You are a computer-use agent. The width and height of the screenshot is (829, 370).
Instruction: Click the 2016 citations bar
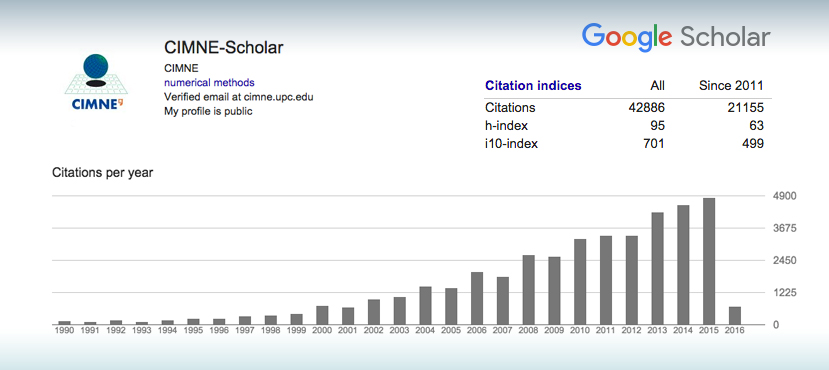click(x=735, y=316)
